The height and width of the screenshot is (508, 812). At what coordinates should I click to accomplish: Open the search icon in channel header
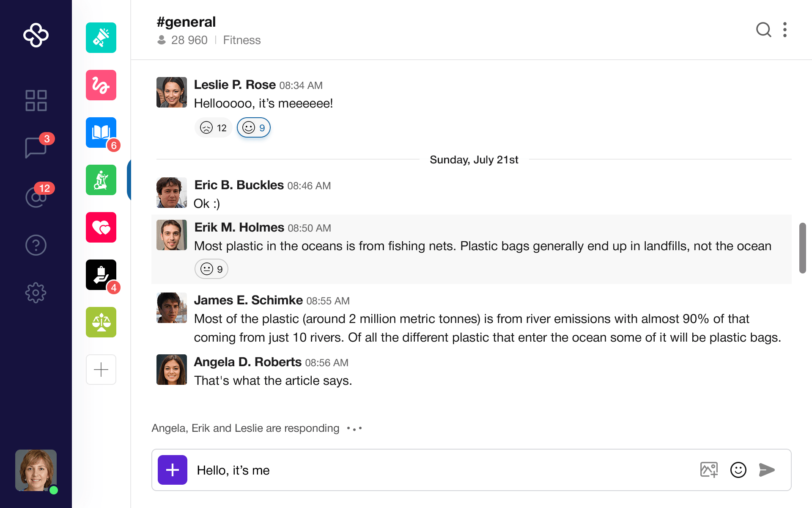(x=763, y=30)
